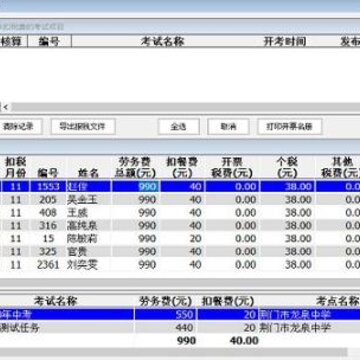The height and width of the screenshot is (360, 360).
Task: Select the row with number 1553
Action: pyautogui.click(x=180, y=186)
